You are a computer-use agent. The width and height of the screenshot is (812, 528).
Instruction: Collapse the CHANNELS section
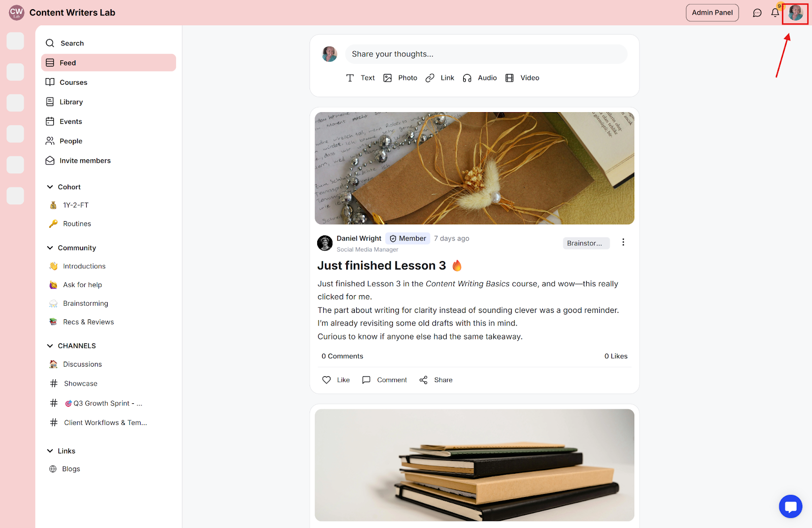click(50, 346)
